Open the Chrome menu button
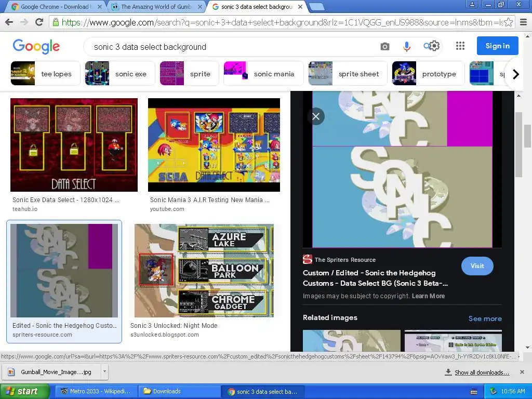532x399 pixels. click(524, 22)
